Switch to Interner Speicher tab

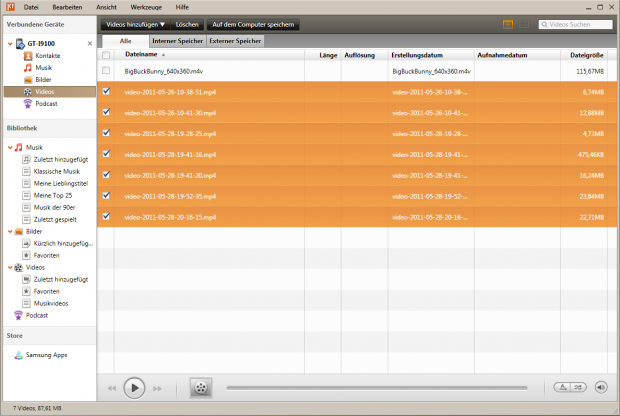coord(177,41)
